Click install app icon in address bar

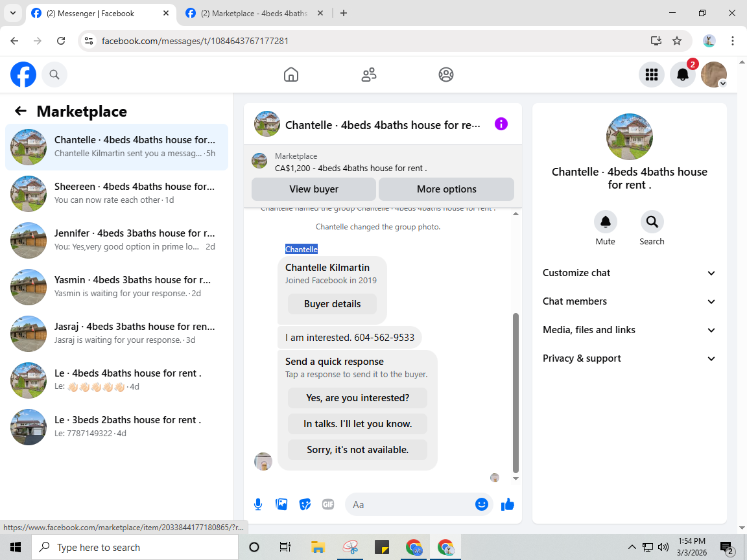tap(656, 41)
